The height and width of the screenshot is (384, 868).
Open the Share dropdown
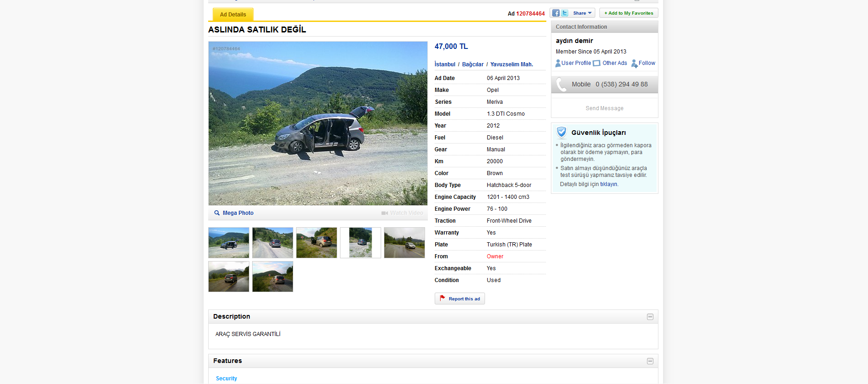[582, 13]
